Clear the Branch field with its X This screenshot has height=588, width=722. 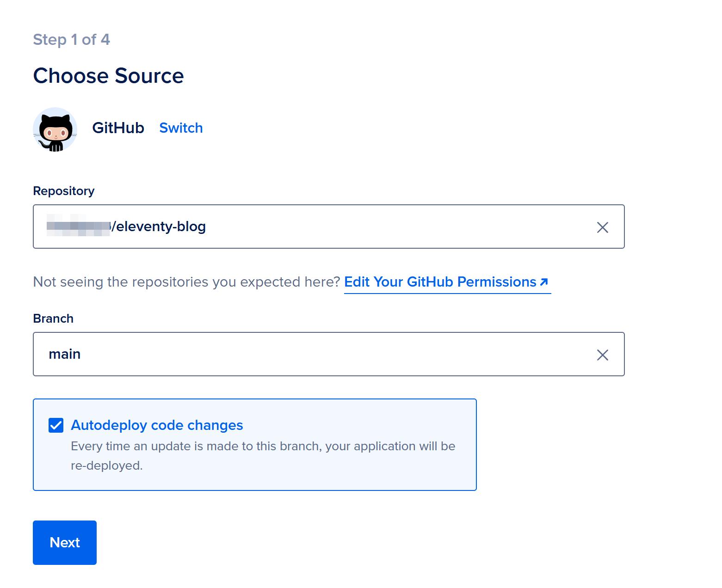pos(602,355)
